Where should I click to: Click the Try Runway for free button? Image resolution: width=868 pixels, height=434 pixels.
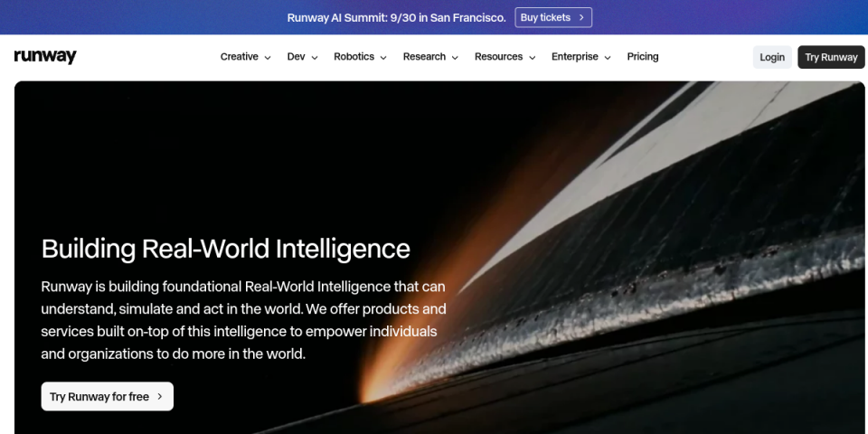click(108, 396)
